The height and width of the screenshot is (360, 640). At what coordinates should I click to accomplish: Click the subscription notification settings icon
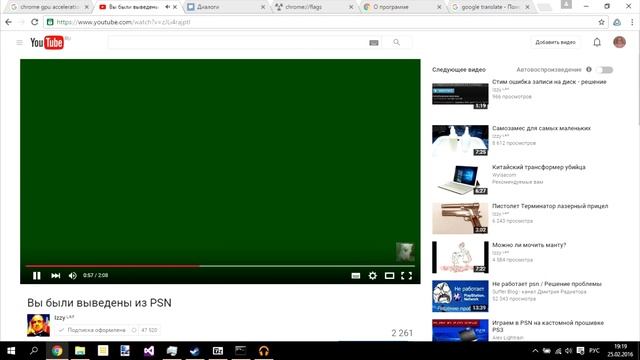click(x=133, y=330)
